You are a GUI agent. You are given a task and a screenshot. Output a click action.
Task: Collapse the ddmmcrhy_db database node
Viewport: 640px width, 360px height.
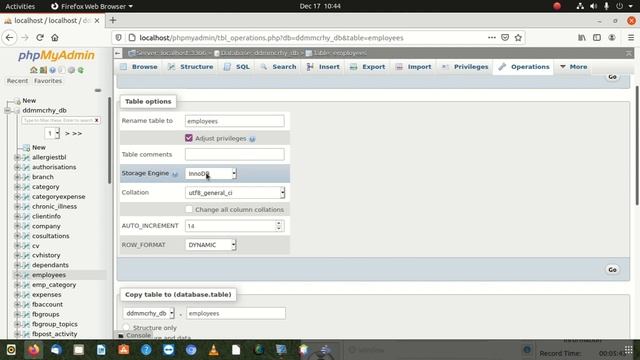[x=7, y=110]
